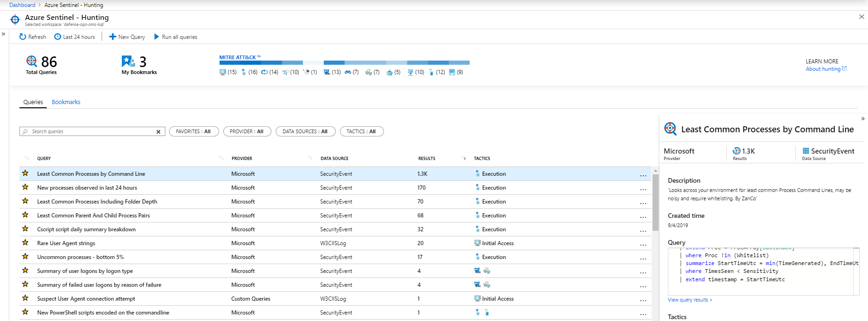
Task: Click the SecurityEvent data source icon in details
Action: [x=806, y=151]
